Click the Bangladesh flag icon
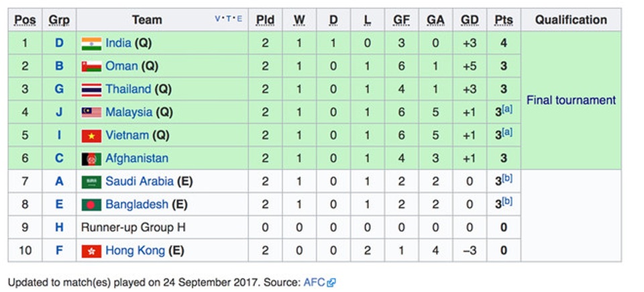 [91, 205]
